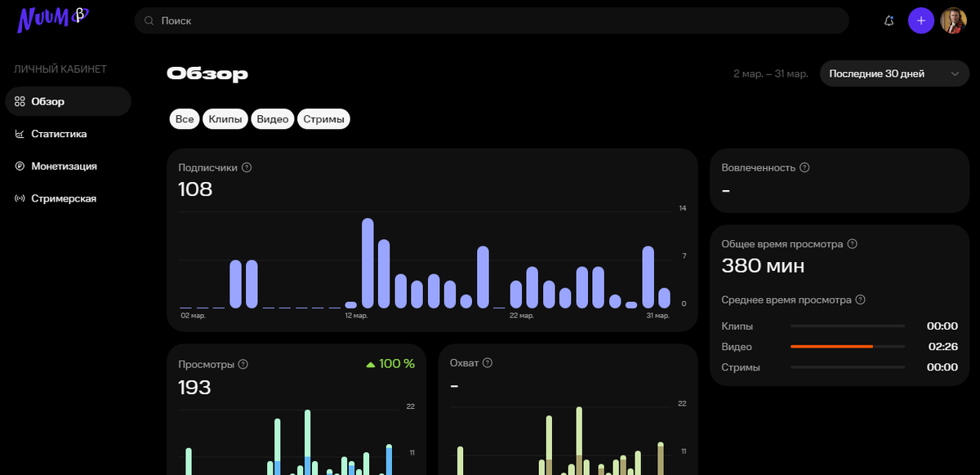Click help icon next to Подписчики
The image size is (980, 475).
tap(247, 167)
